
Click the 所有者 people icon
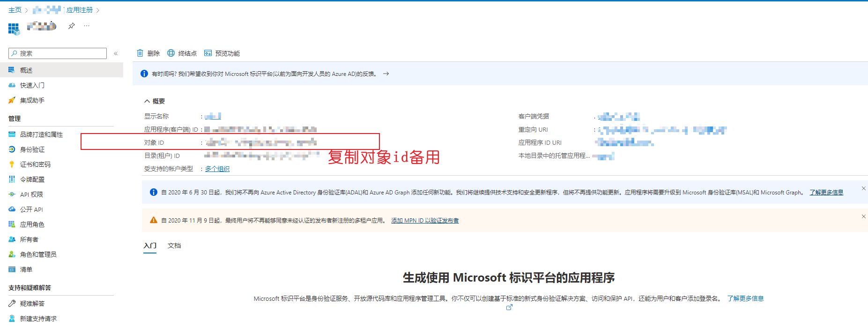click(12, 239)
